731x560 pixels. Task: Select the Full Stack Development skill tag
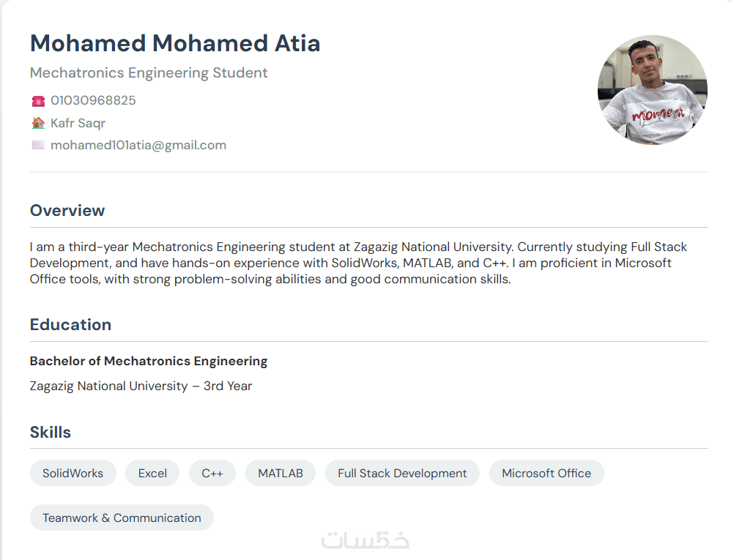tap(402, 473)
